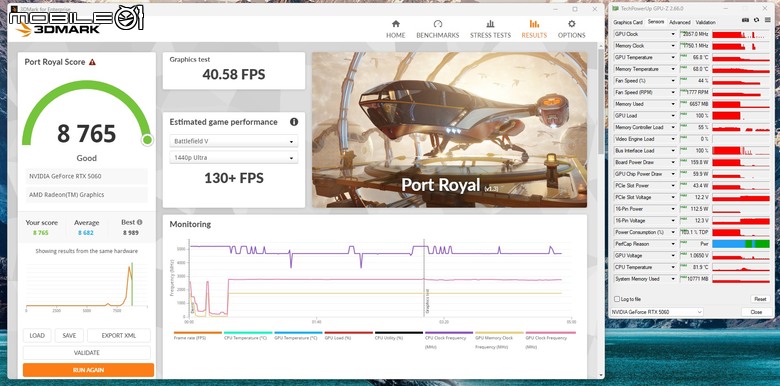Viewport: 780px width, 386px height.
Task: Click the GPU-Z title bar app icon
Action: pyautogui.click(x=615, y=8)
